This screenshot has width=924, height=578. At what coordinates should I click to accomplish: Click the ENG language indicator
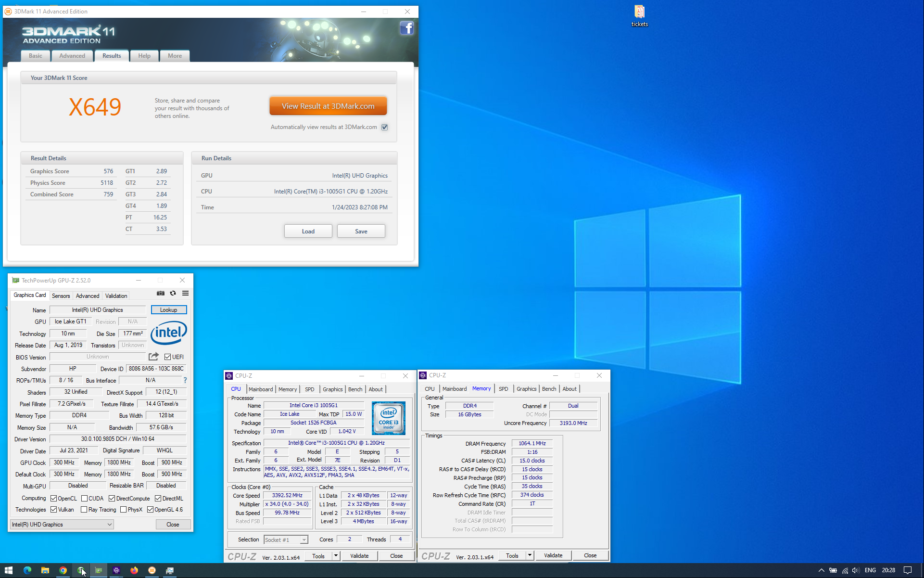coord(870,570)
